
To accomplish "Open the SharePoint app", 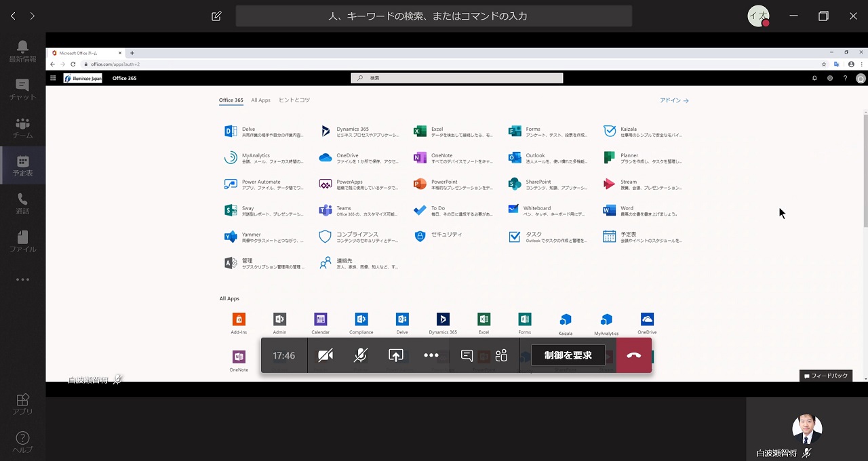I will click(548, 184).
